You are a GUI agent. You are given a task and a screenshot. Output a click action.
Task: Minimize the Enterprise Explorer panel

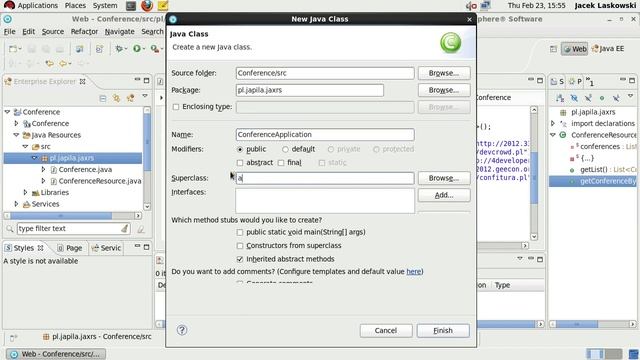(x=137, y=80)
